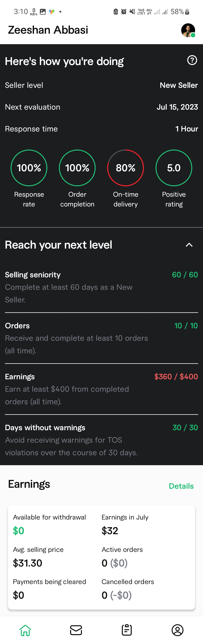
Task: Open the inbox messages tab
Action: click(76, 630)
